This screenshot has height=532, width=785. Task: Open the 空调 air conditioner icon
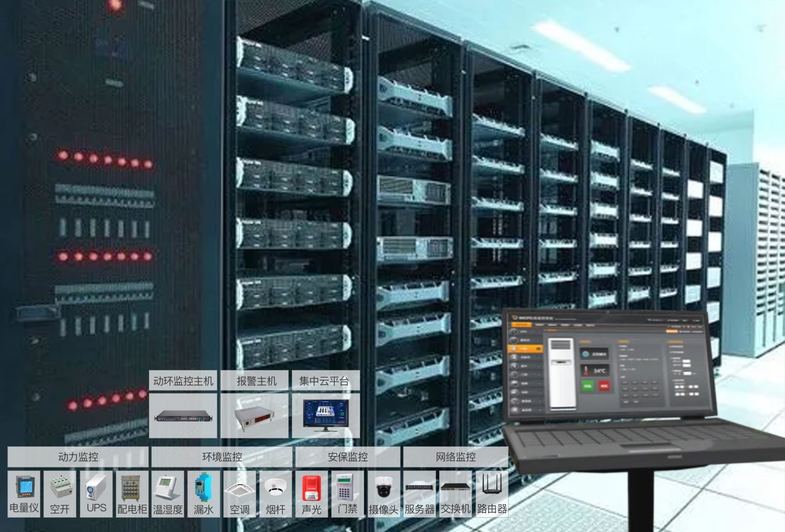(x=239, y=488)
